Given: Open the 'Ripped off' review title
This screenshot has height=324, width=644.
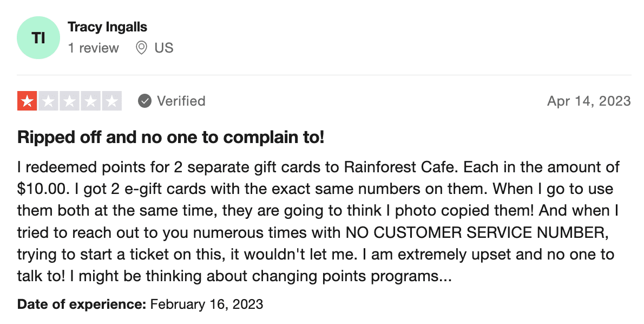Looking at the screenshot, I should (x=171, y=137).
